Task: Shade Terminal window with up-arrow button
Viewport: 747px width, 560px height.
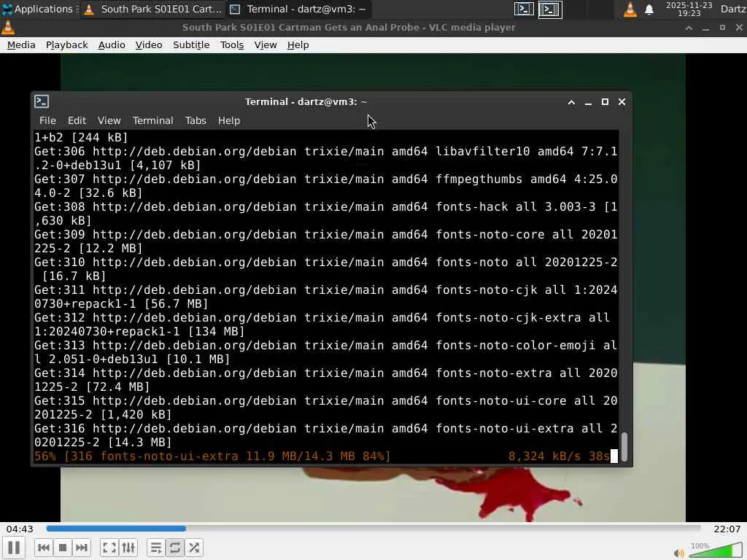Action: (x=571, y=102)
